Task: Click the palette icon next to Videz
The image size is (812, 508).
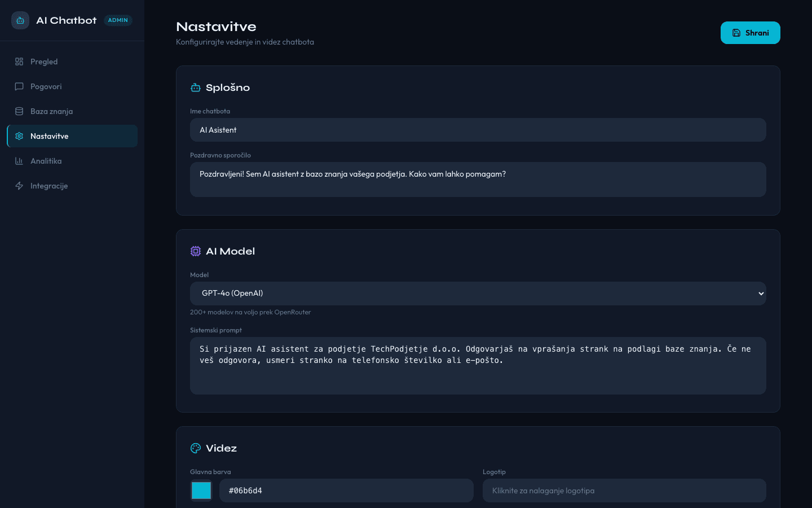Action: [x=196, y=448]
